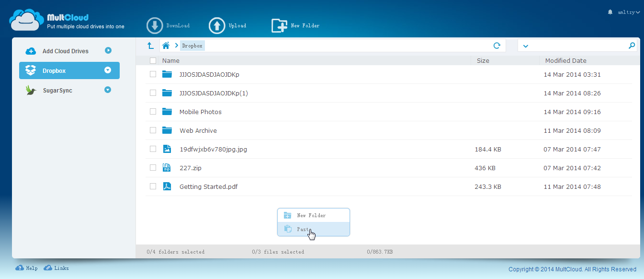Click the Help cloud icon
This screenshot has height=279, width=644.
[20, 268]
